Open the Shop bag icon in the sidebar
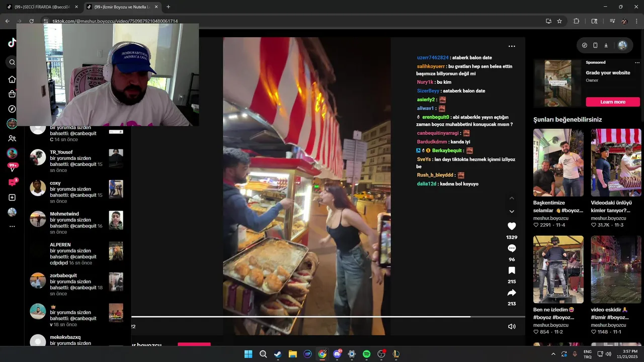The width and height of the screenshot is (644, 362). (x=12, y=94)
